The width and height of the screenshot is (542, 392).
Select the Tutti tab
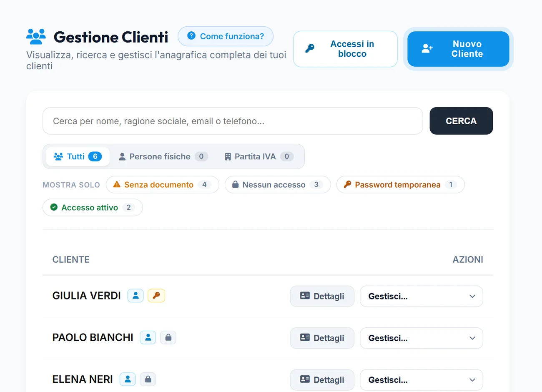click(78, 156)
